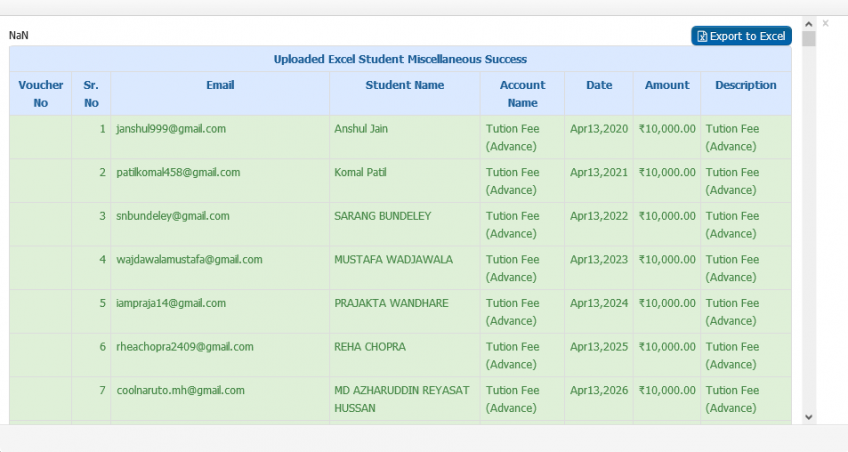Click the table title Uploaded Excel Student Miscellaneous Success

coord(400,59)
